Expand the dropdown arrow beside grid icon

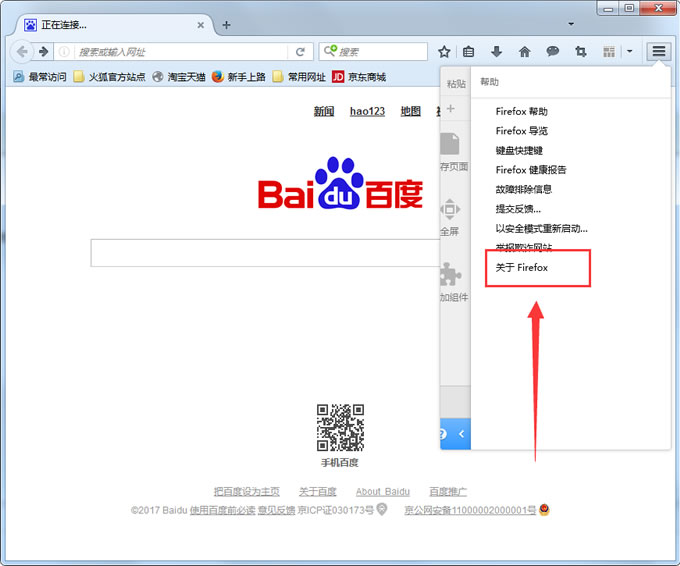630,52
